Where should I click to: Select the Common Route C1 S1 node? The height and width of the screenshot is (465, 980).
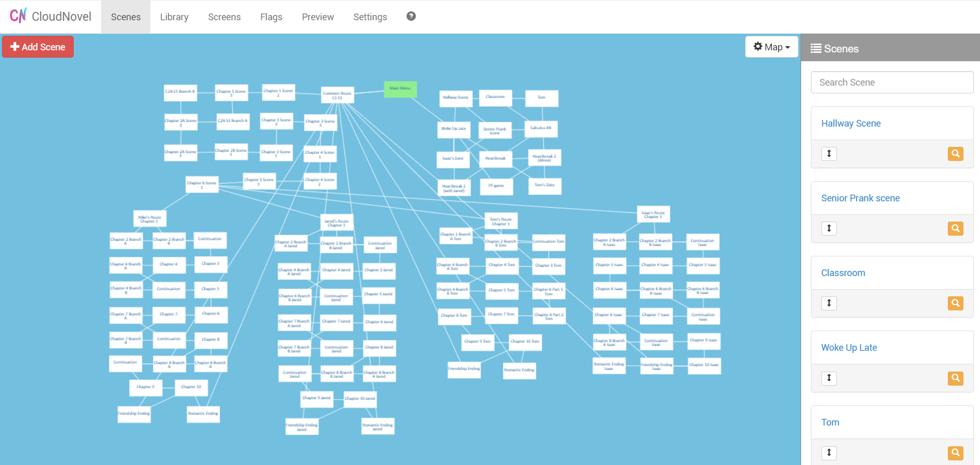pyautogui.click(x=338, y=95)
